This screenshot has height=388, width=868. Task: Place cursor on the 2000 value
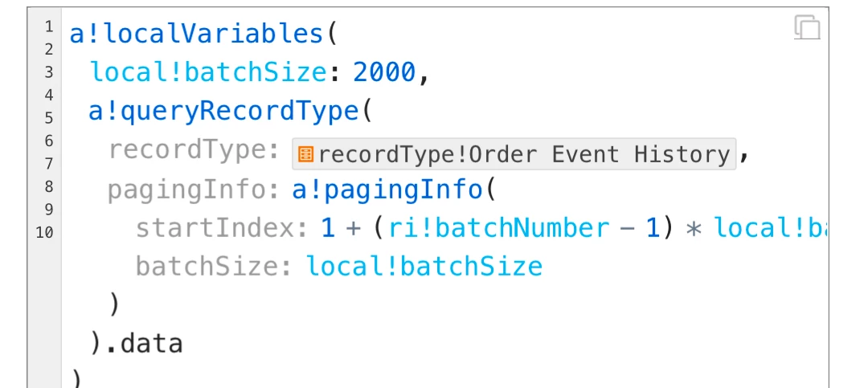[384, 72]
